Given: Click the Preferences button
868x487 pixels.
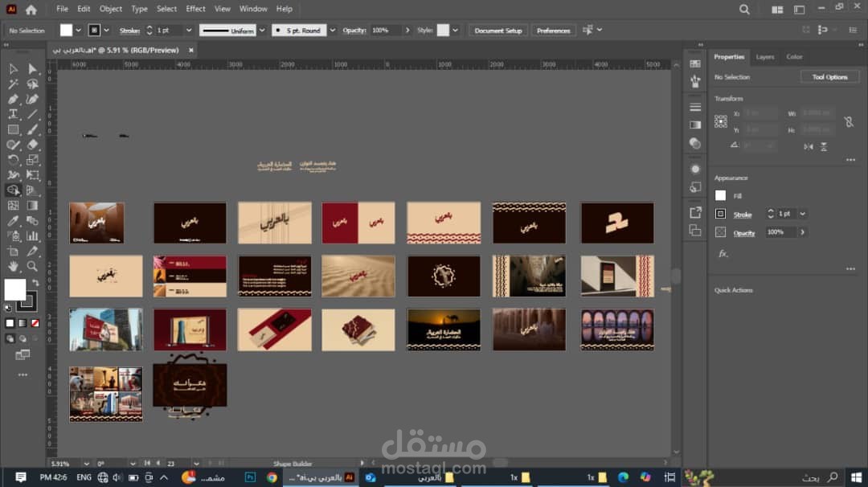Looking at the screenshot, I should 553,31.
